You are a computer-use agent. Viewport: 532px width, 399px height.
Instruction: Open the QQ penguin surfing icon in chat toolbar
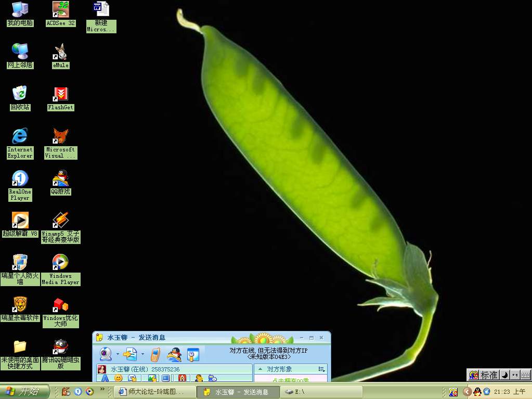click(174, 355)
